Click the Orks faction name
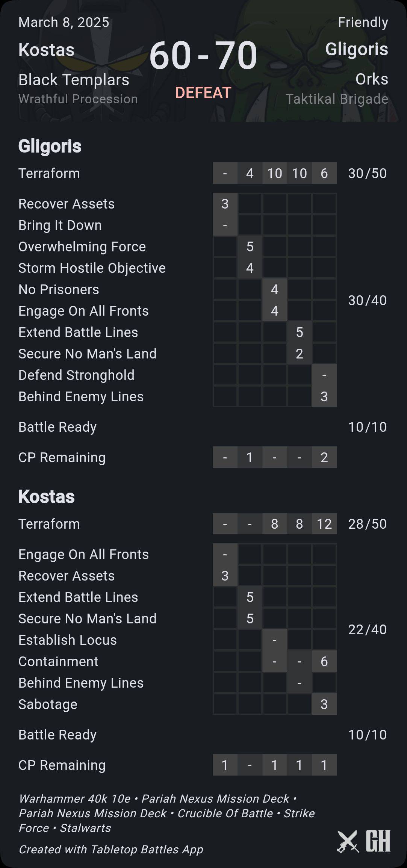The width and height of the screenshot is (407, 868). [372, 79]
